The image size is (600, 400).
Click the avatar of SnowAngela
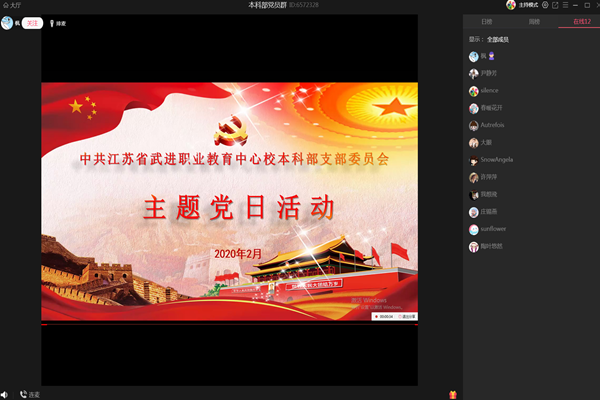(474, 160)
